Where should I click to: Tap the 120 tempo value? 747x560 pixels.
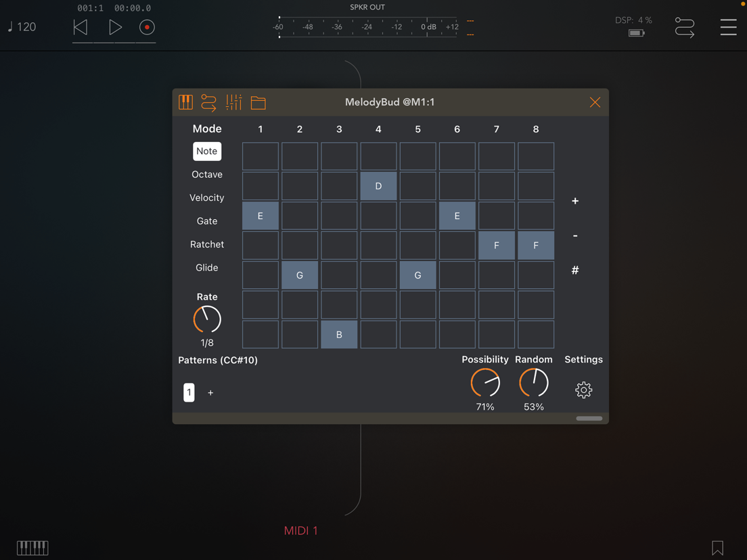point(22,26)
